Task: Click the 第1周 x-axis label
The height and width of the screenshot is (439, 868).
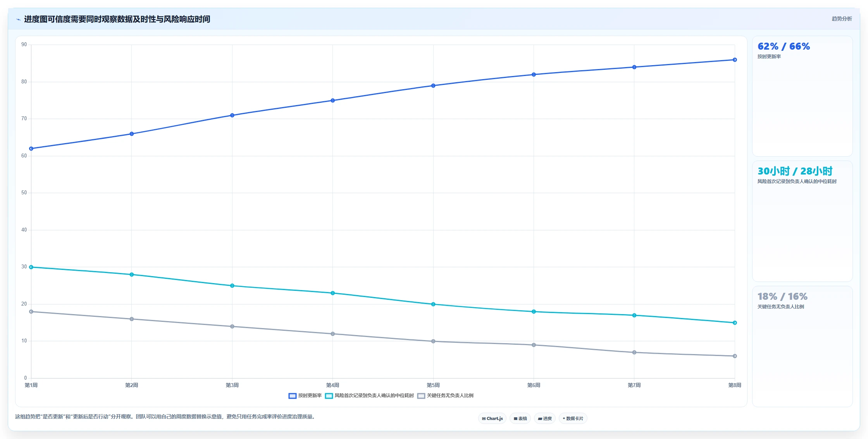Action: click(x=31, y=385)
